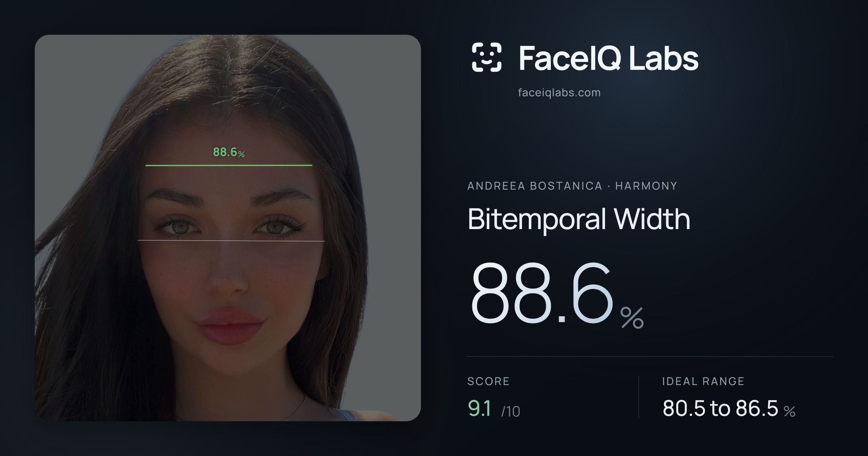Open the faceiqlabs.com link
The height and width of the screenshot is (456, 868).
tap(559, 93)
